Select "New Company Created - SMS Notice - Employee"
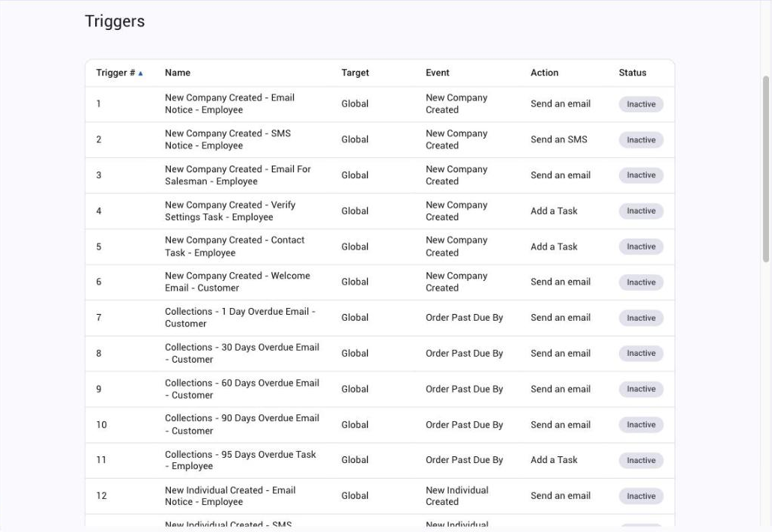772x532 pixels. pyautogui.click(x=227, y=139)
